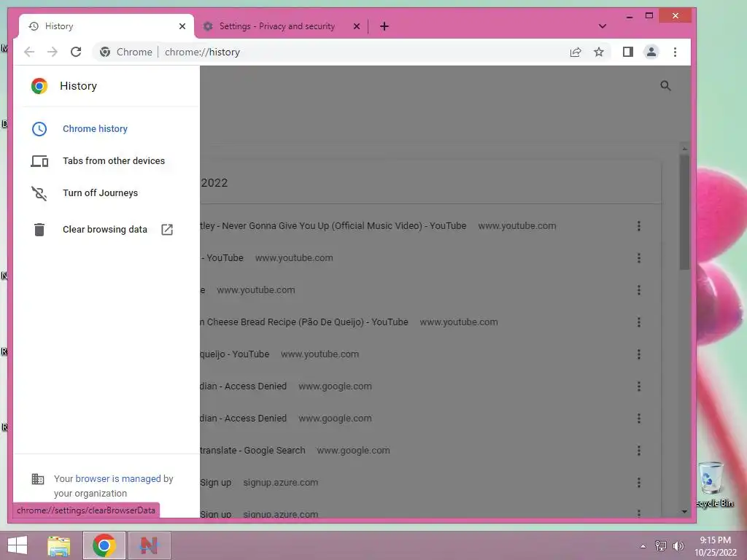The height and width of the screenshot is (560, 747).
Task: Click the back navigation arrow
Action: (29, 52)
